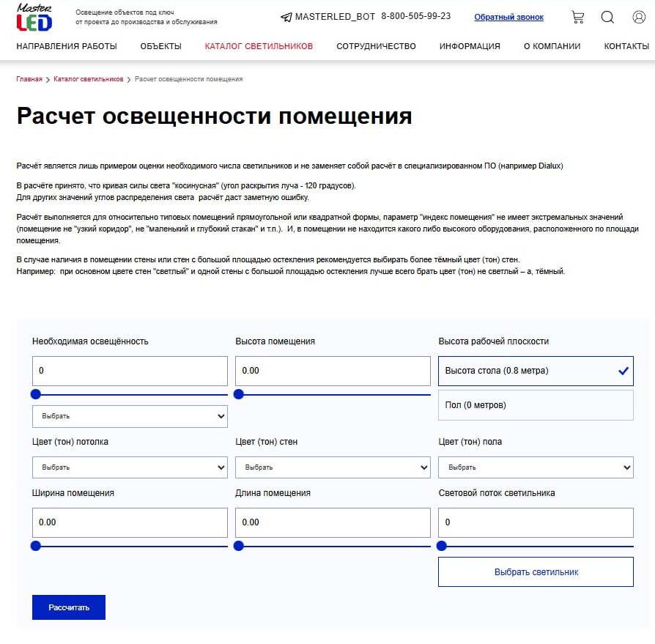Image resolution: width=655 pixels, height=644 pixels.
Task: Open the 'Цвет (тон) стен' dropdown
Action: pos(333,467)
